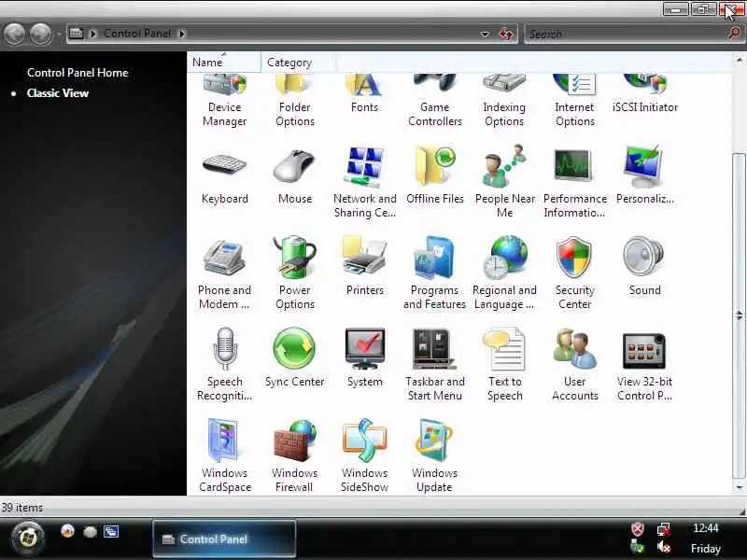Viewport: 747px width, 560px height.
Task: Open Game Controllers item
Action: pos(434,101)
